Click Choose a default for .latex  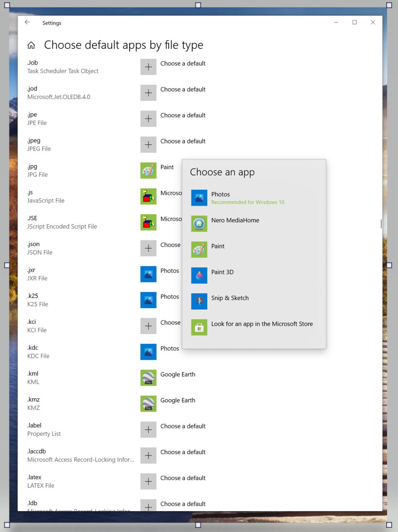(183, 478)
